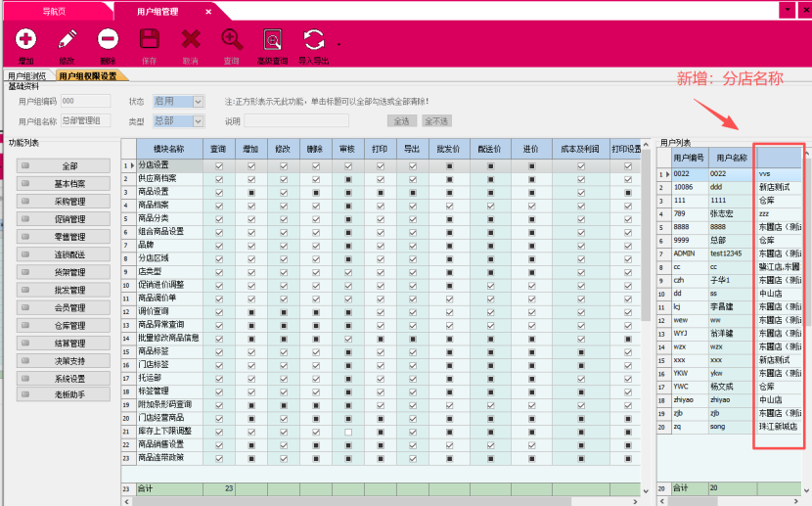The image size is (812, 506).
Task: Click the 模块名称 column header
Action: point(169,149)
